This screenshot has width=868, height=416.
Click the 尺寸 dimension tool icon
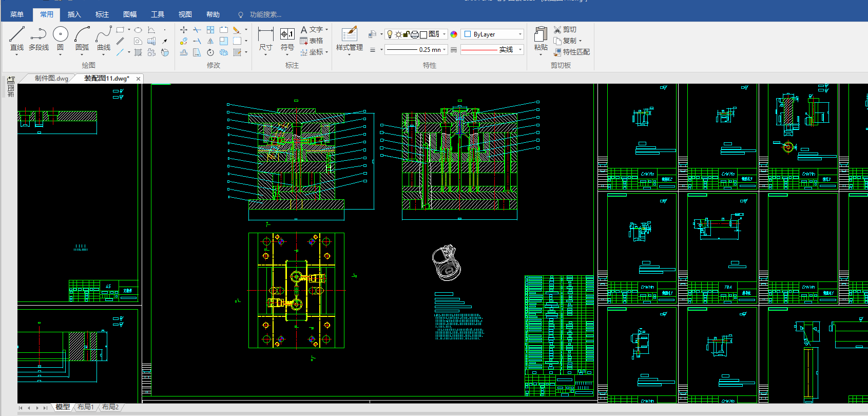pos(265,34)
